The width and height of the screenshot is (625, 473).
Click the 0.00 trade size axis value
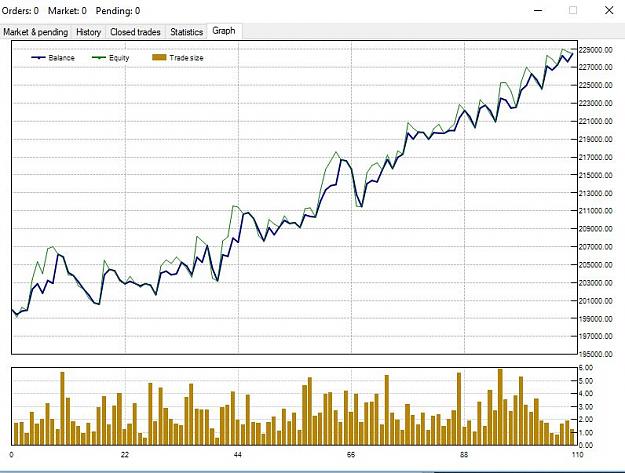[586, 445]
